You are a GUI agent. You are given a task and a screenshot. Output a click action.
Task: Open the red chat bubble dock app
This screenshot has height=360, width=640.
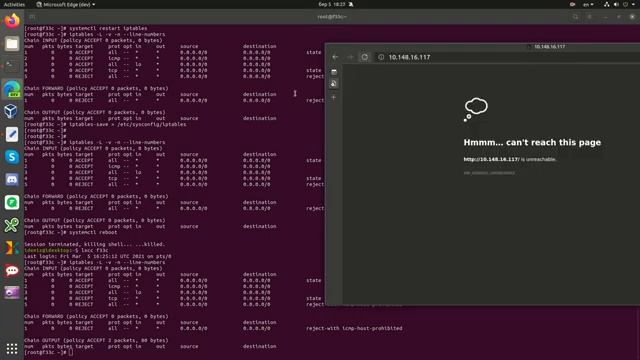coord(12,270)
